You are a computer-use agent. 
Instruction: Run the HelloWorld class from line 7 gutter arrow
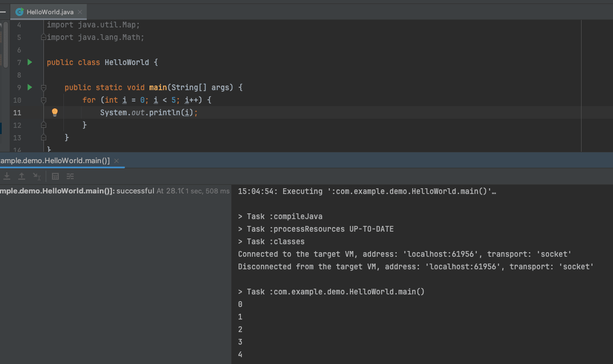tap(30, 62)
